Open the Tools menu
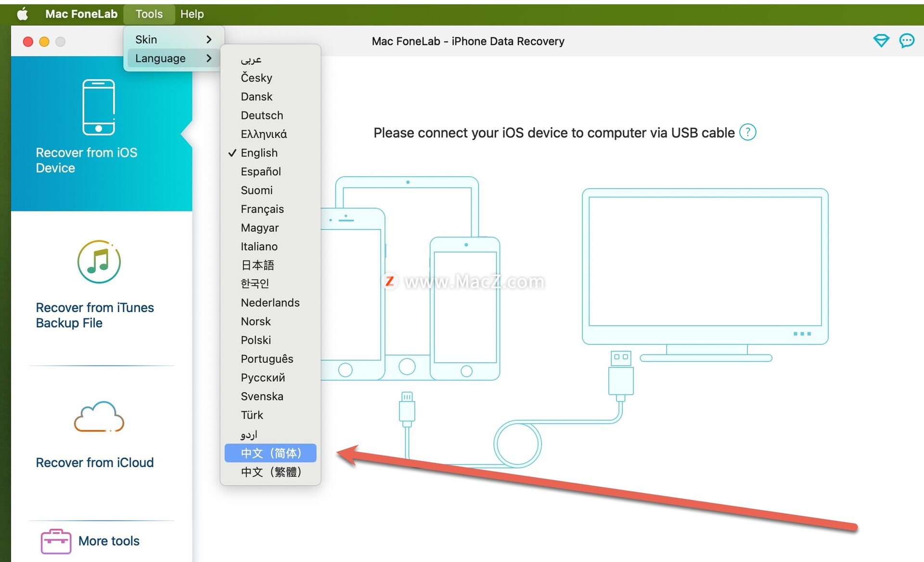Image resolution: width=924 pixels, height=562 pixels. coord(149,14)
